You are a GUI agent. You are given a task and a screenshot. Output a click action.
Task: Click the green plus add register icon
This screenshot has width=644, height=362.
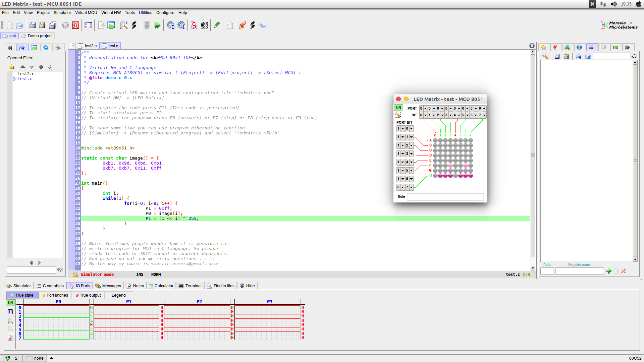609,271
